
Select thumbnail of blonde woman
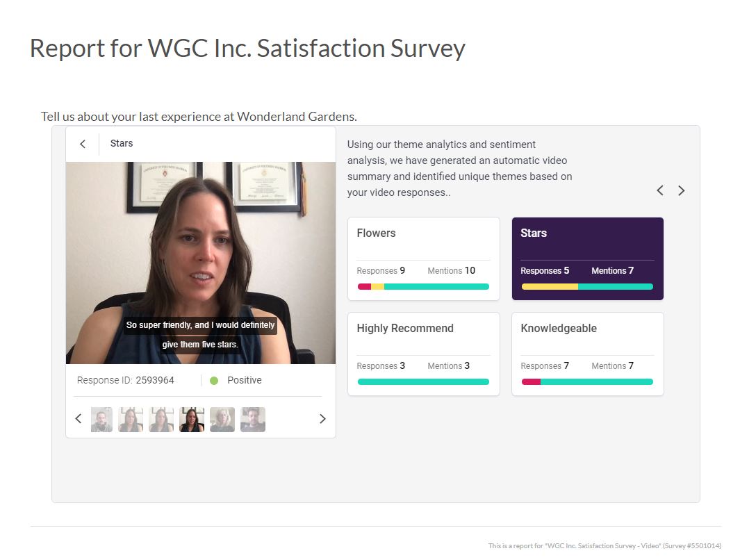click(x=222, y=420)
